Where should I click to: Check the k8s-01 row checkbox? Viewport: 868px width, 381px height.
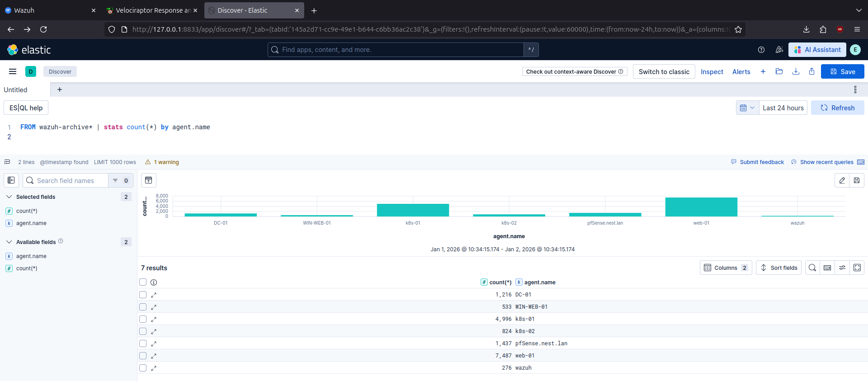(x=143, y=319)
